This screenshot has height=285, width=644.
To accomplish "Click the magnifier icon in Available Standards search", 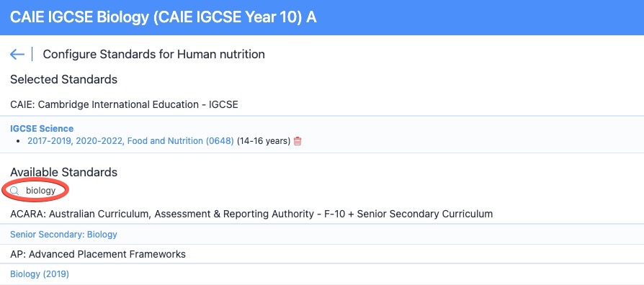I will point(15,191).
